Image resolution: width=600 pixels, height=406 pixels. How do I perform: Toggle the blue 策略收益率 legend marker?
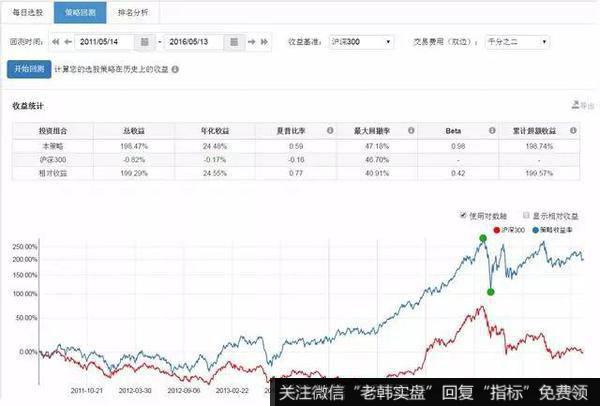(535, 230)
